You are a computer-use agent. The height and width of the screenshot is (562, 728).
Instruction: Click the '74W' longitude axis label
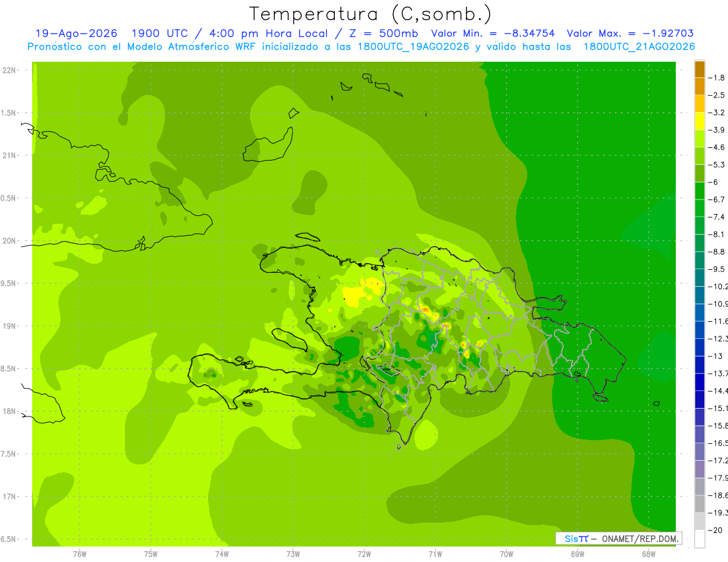(x=221, y=554)
